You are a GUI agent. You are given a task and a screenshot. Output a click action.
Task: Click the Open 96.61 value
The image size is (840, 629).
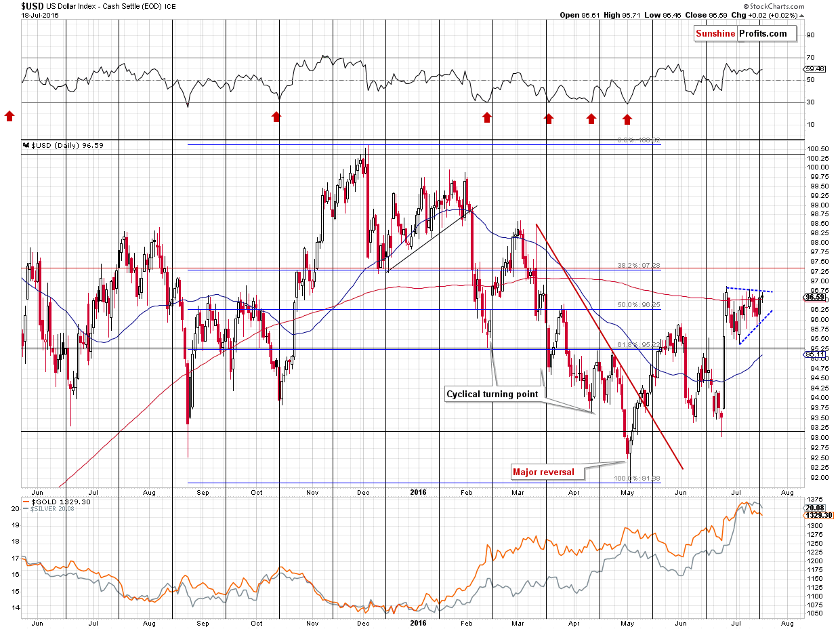(x=581, y=15)
